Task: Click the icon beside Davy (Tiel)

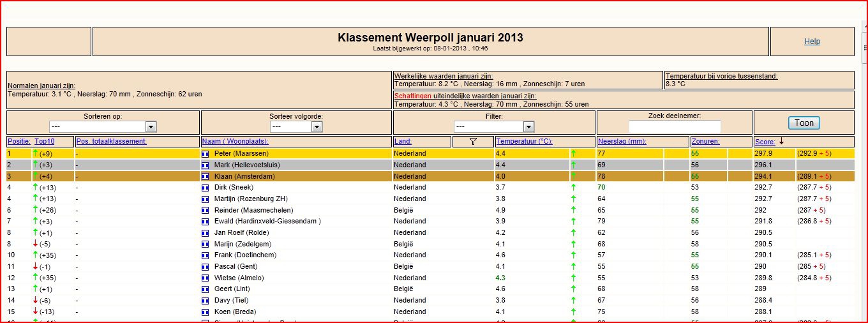Action: 206,300
